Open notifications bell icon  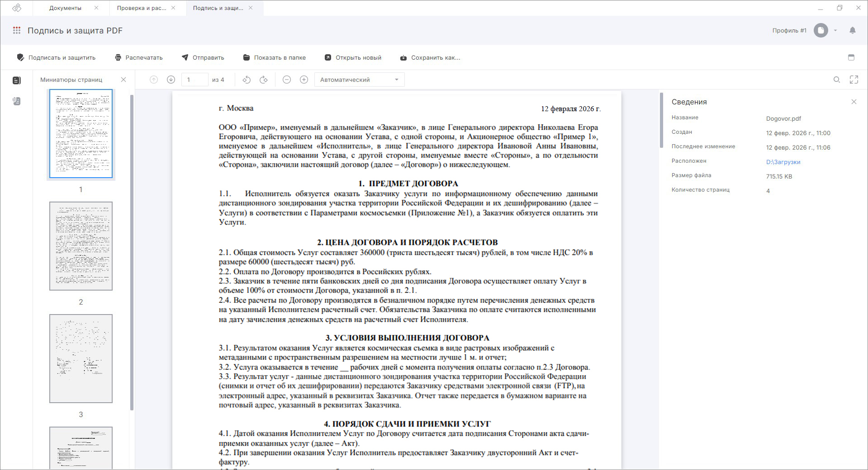click(853, 30)
